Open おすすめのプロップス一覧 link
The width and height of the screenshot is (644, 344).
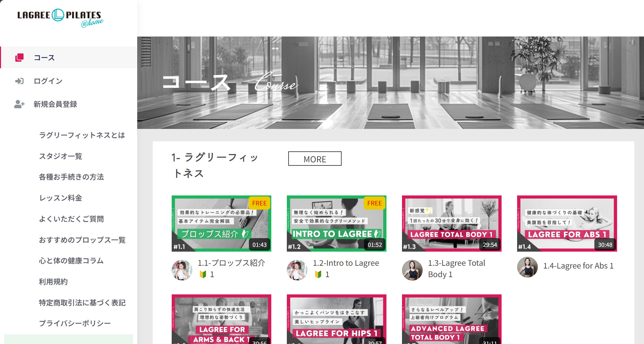pos(82,240)
